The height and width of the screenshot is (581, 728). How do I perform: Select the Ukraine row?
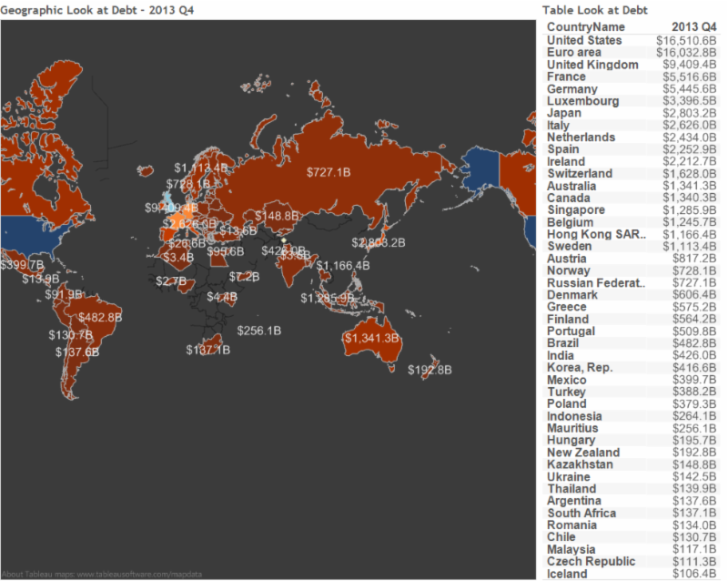(x=632, y=476)
